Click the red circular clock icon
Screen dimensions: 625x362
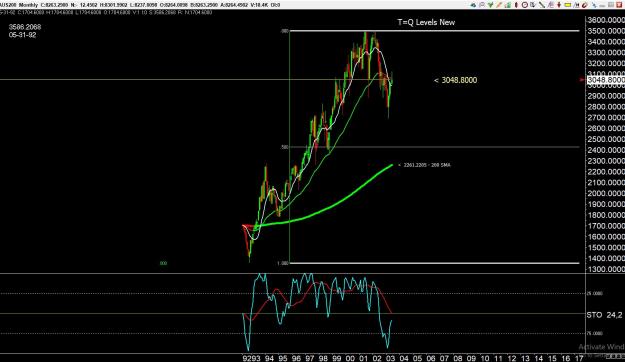525,5
